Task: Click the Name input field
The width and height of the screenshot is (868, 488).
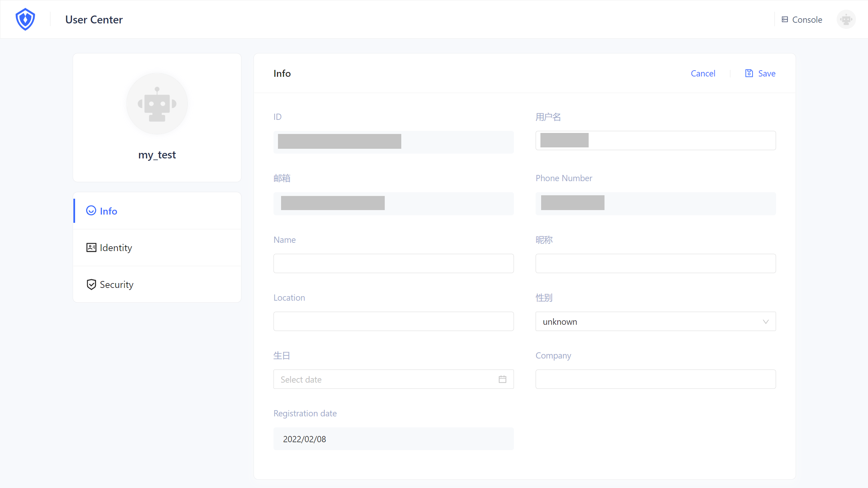Action: coord(393,263)
